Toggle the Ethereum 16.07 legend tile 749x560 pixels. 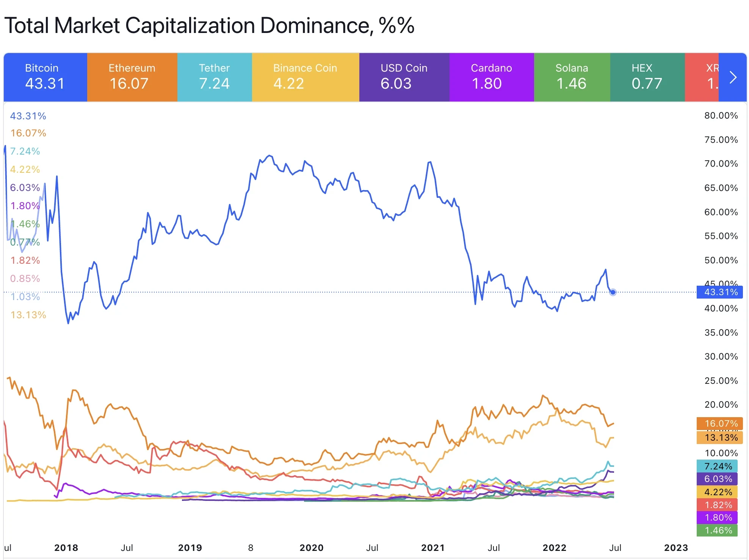coord(132,77)
